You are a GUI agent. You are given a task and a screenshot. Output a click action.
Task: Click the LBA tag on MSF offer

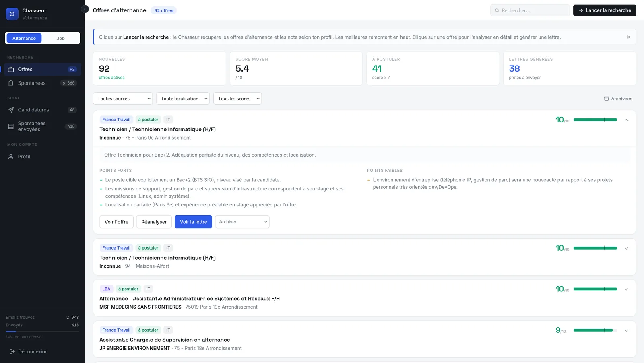(106, 289)
